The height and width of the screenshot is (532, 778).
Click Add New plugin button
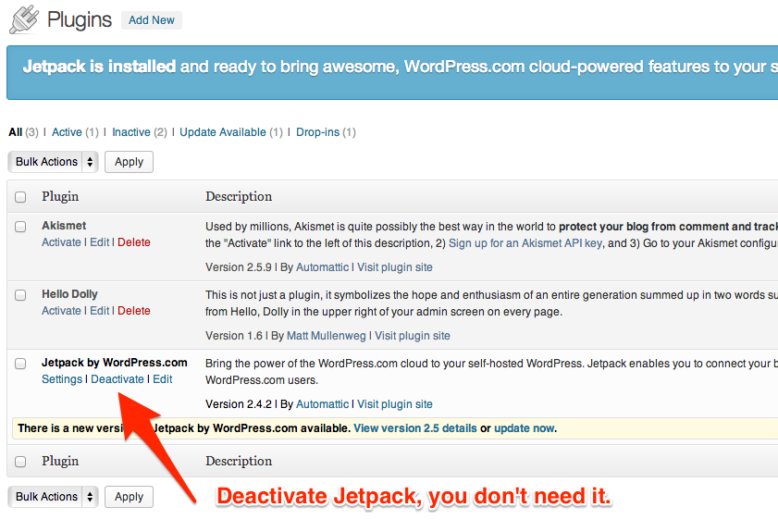pos(152,20)
